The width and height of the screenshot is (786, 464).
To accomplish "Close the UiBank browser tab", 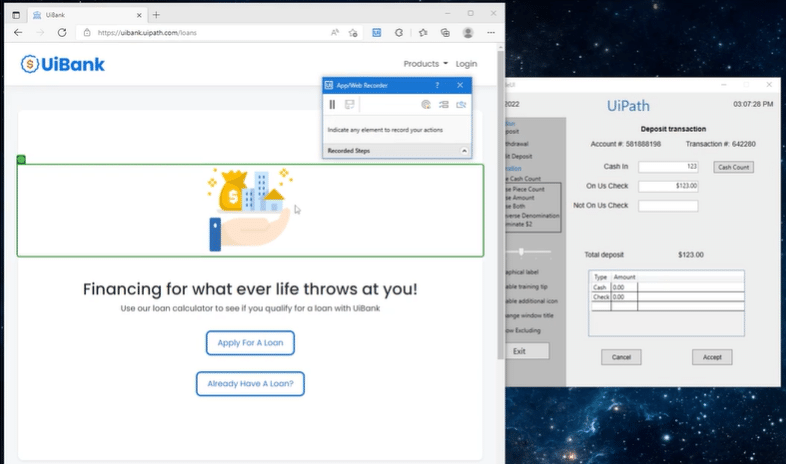I will (x=139, y=15).
